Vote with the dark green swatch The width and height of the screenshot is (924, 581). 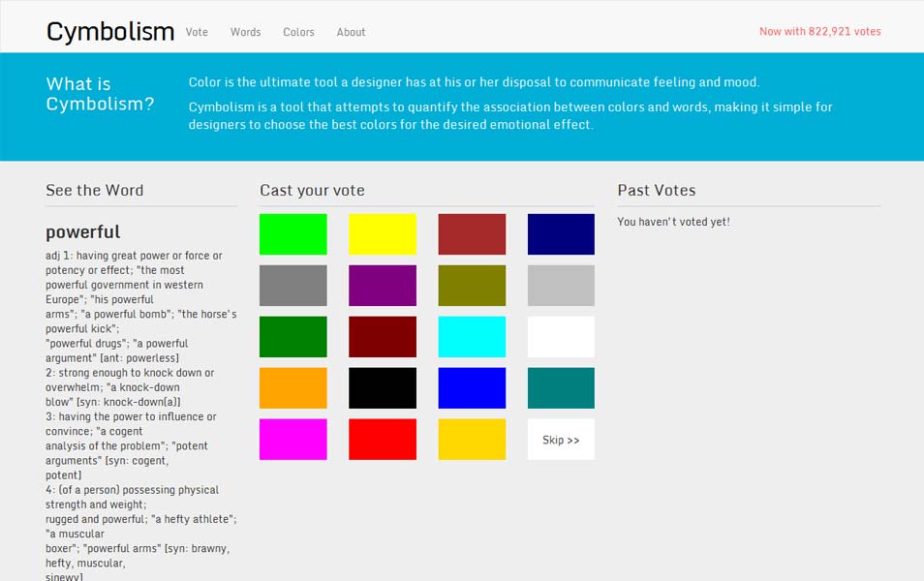pyautogui.click(x=293, y=337)
